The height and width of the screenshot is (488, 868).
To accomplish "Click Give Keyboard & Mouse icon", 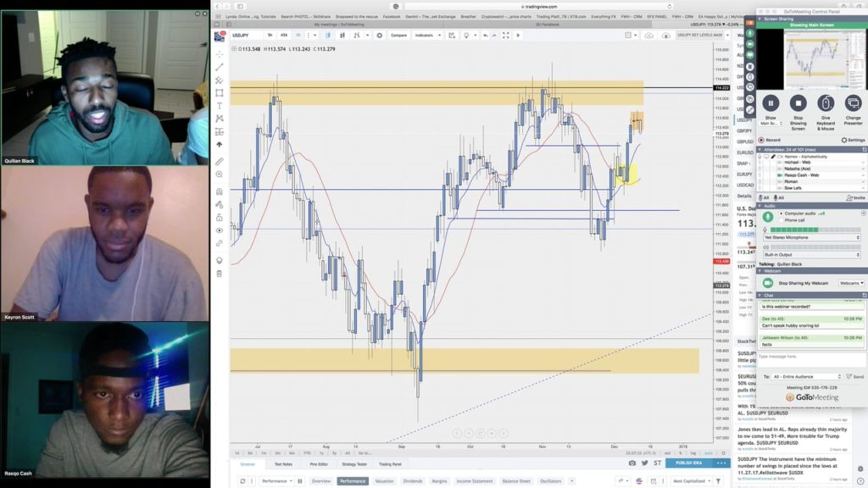I will click(826, 103).
